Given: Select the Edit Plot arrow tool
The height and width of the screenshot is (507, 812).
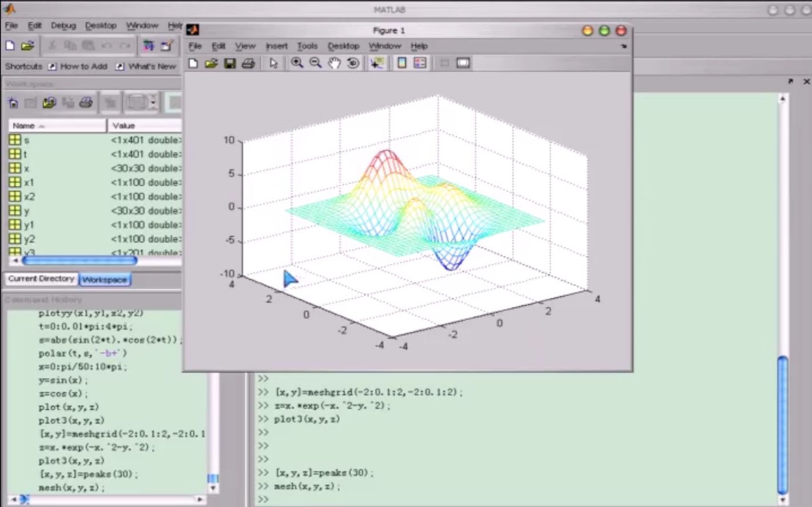Looking at the screenshot, I should pyautogui.click(x=273, y=63).
